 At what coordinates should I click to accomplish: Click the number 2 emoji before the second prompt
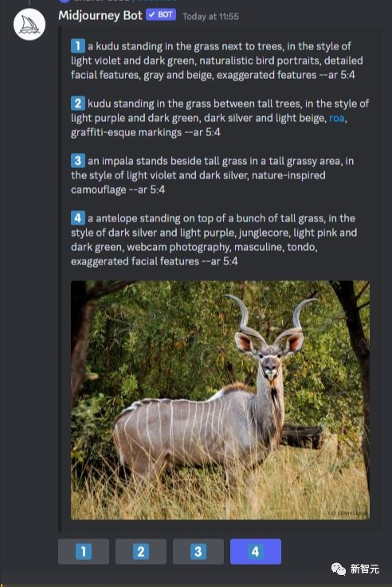click(78, 104)
